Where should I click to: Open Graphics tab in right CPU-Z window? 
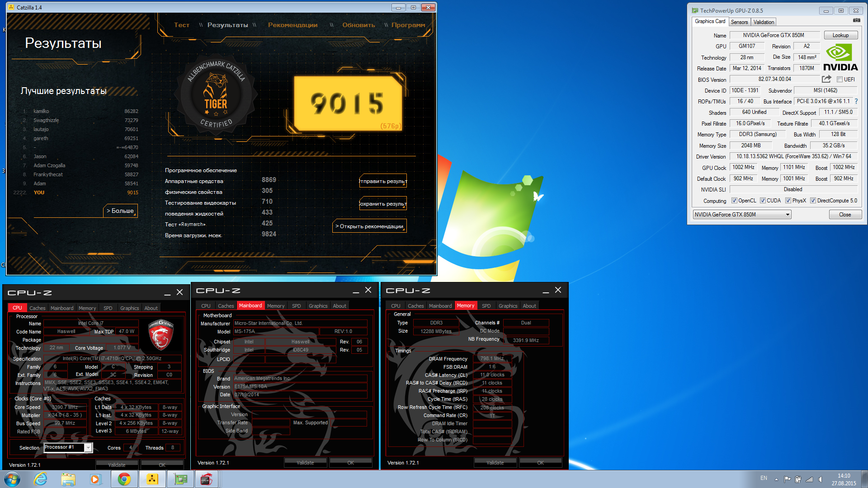click(x=508, y=306)
